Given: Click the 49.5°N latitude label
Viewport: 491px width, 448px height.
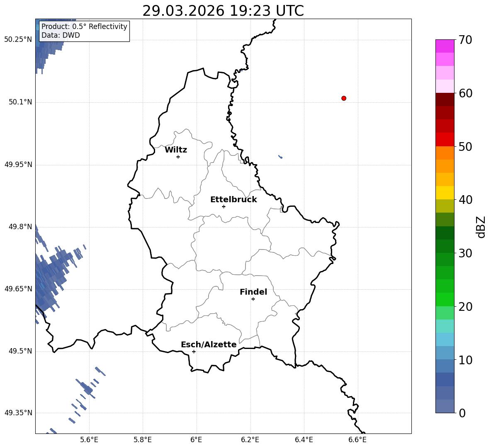Looking at the screenshot, I should (20, 351).
